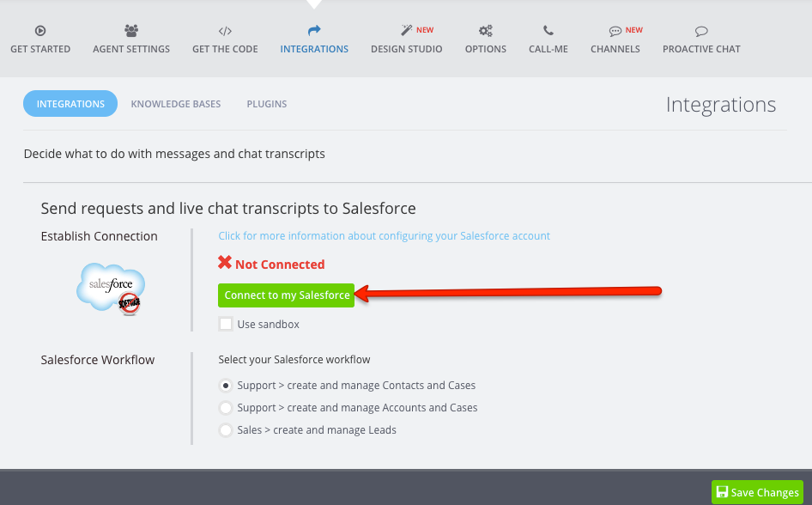Open Proactive Chat bubble icon
This screenshot has width=812, height=505.
[701, 31]
